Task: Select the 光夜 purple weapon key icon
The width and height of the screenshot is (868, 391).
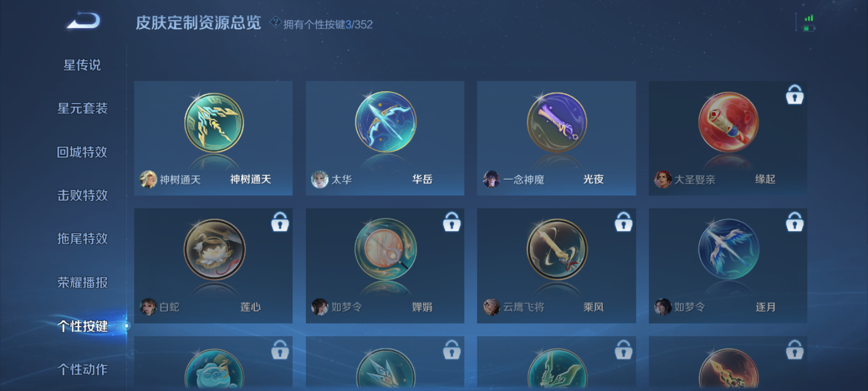Action: point(557,122)
